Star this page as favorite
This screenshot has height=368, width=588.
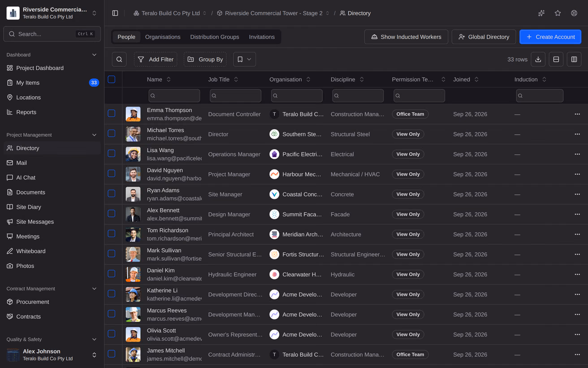tap(558, 13)
